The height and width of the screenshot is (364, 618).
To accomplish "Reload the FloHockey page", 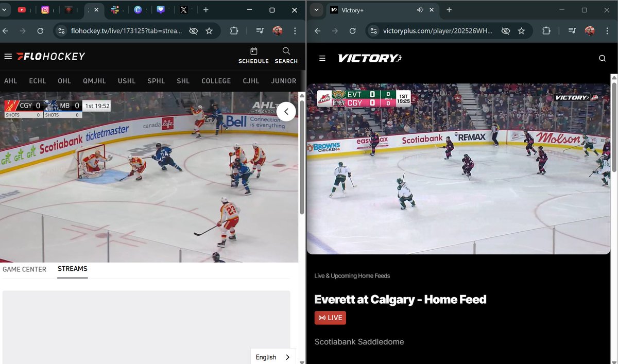I will pyautogui.click(x=40, y=31).
